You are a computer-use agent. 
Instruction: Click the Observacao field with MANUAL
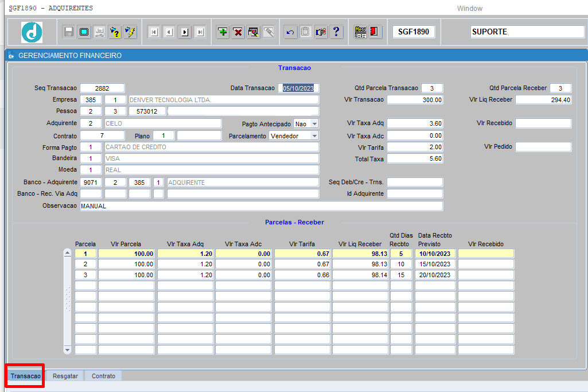tap(262, 206)
